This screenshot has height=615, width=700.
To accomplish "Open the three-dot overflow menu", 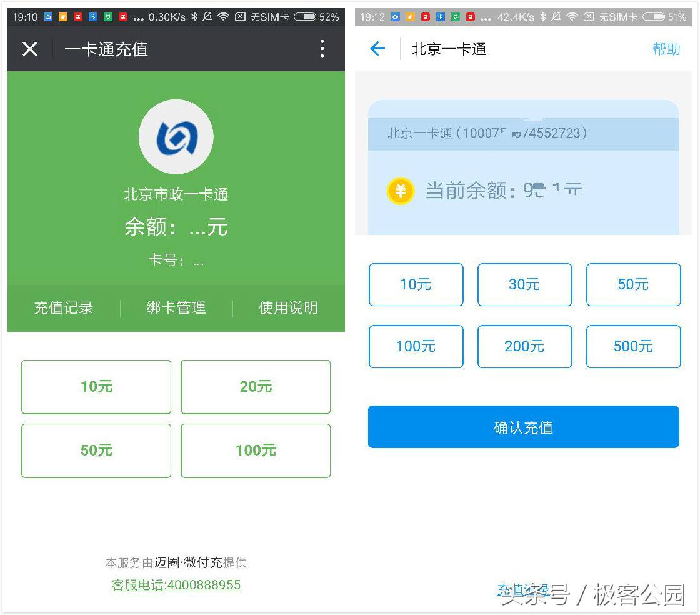I will 322,49.
